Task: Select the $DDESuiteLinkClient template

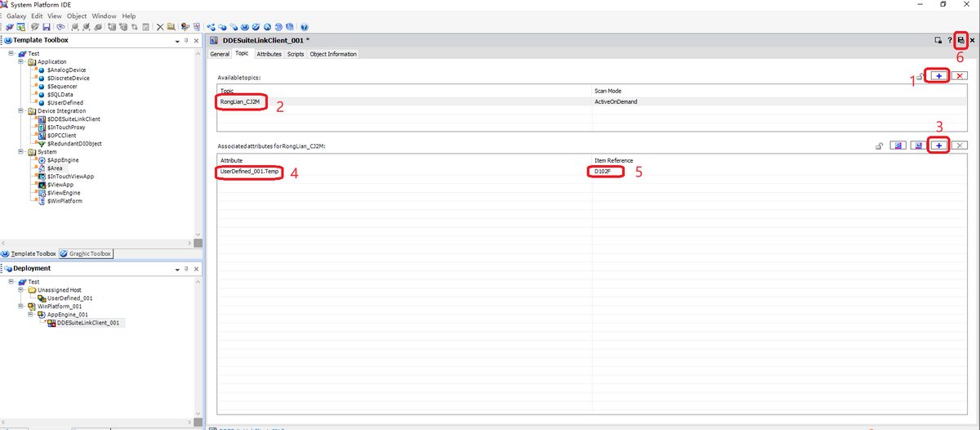Action: tap(73, 119)
